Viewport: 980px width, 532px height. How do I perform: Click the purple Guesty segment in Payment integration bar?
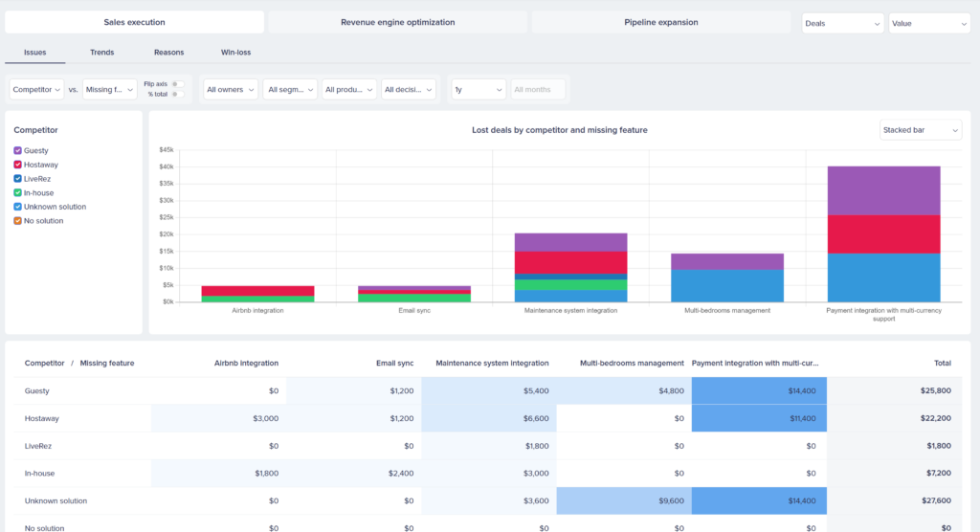(x=883, y=190)
